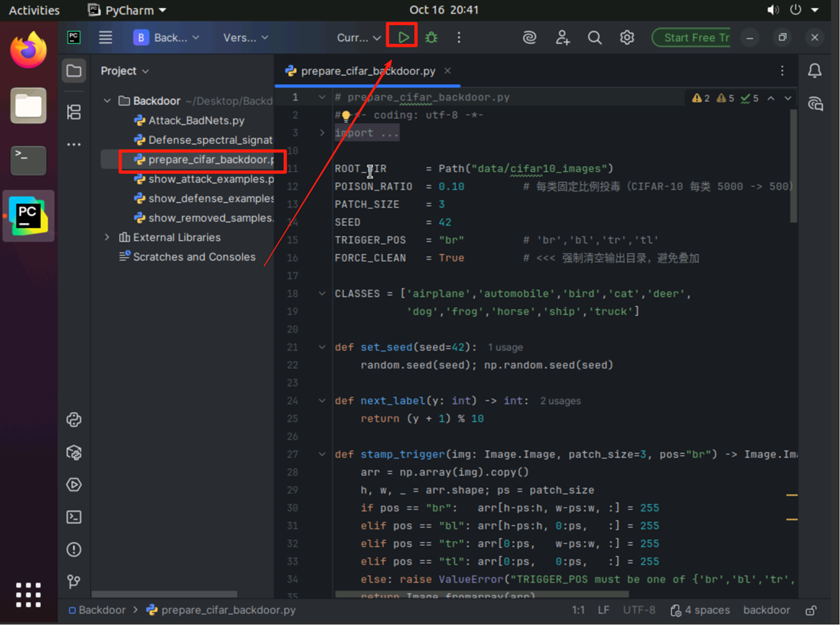Screen dimensions: 840x625
Task: Open the Git version control tool window
Action: (x=74, y=581)
